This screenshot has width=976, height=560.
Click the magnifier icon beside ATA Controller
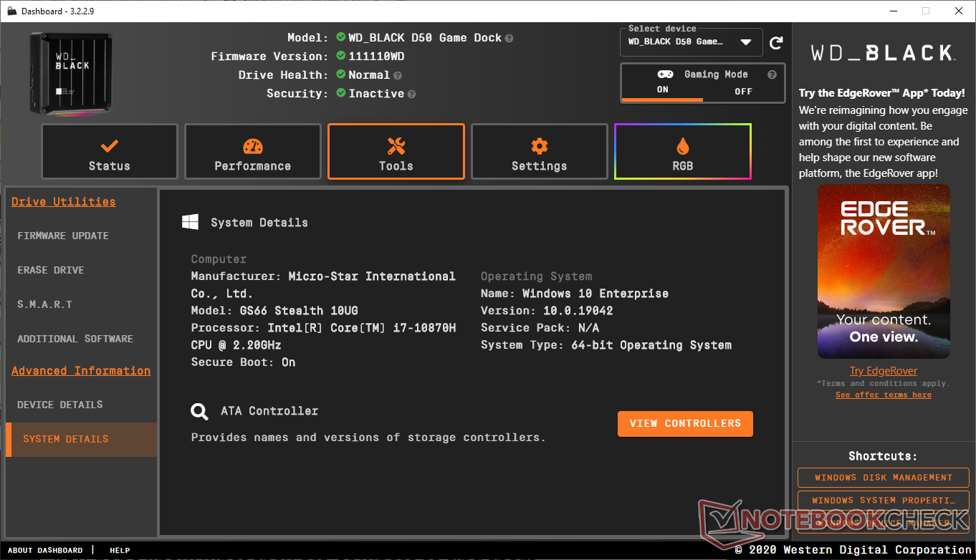[x=199, y=412]
